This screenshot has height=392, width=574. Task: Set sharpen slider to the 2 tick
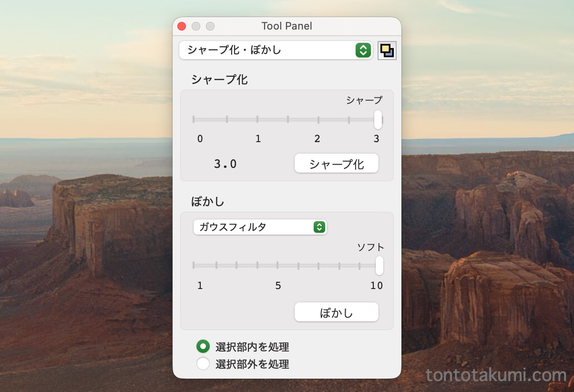pyautogui.click(x=318, y=119)
